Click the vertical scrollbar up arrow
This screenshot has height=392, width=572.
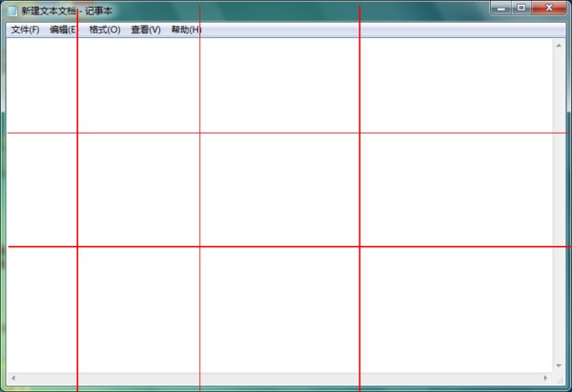(x=560, y=44)
